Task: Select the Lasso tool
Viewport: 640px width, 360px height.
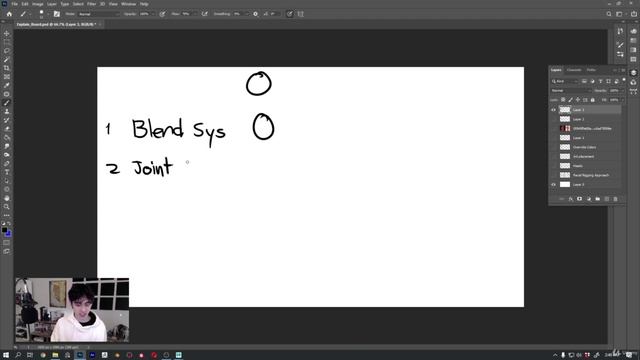Action: (7, 51)
